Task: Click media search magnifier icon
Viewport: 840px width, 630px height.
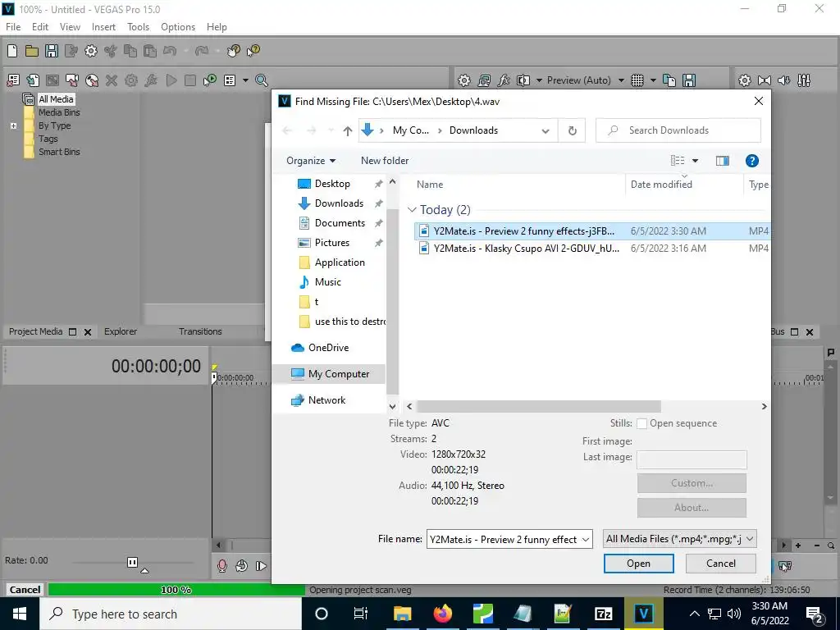Action: click(262, 80)
